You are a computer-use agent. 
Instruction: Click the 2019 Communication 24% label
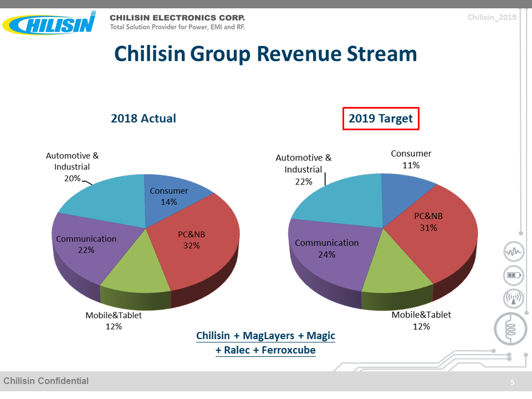point(327,249)
